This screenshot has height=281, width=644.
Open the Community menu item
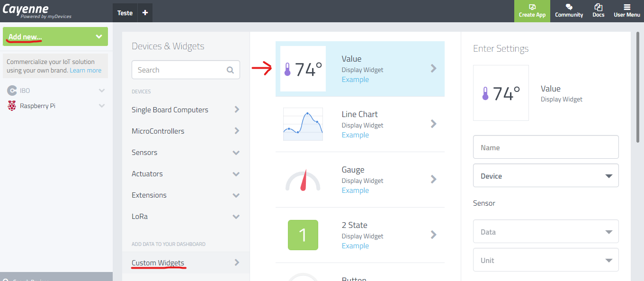[x=569, y=11]
